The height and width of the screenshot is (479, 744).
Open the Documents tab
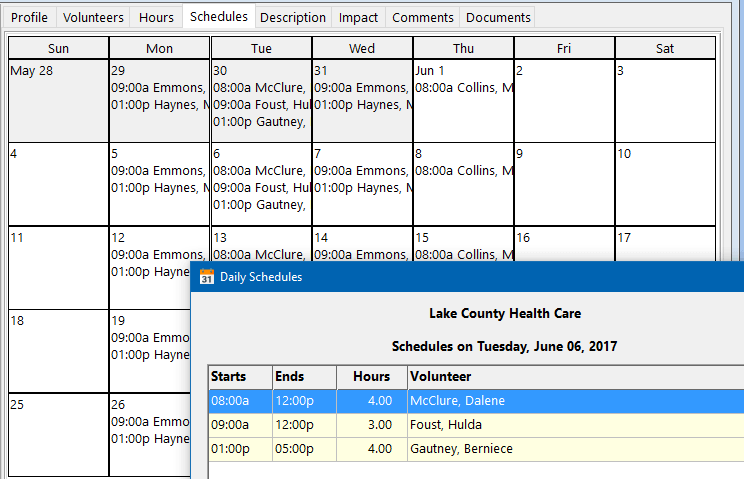pyautogui.click(x=498, y=18)
